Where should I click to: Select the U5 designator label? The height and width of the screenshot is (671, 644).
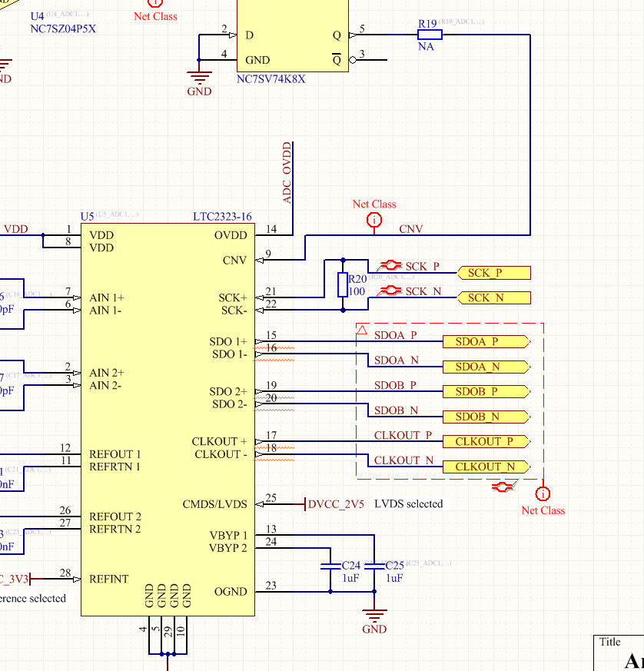click(87, 217)
